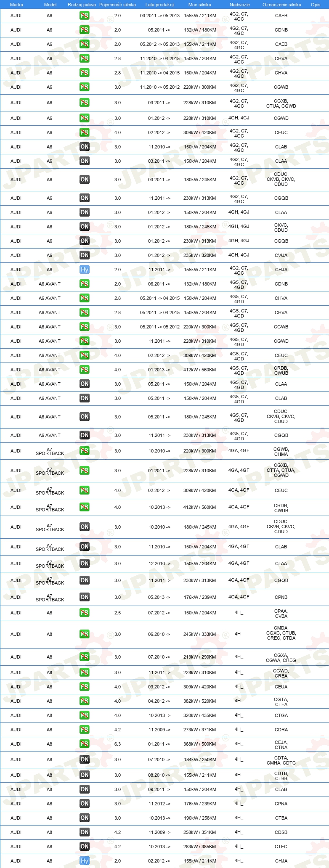
Task: Click the Hy hybrid icon in A6 CHJA row
Action: [85, 270]
